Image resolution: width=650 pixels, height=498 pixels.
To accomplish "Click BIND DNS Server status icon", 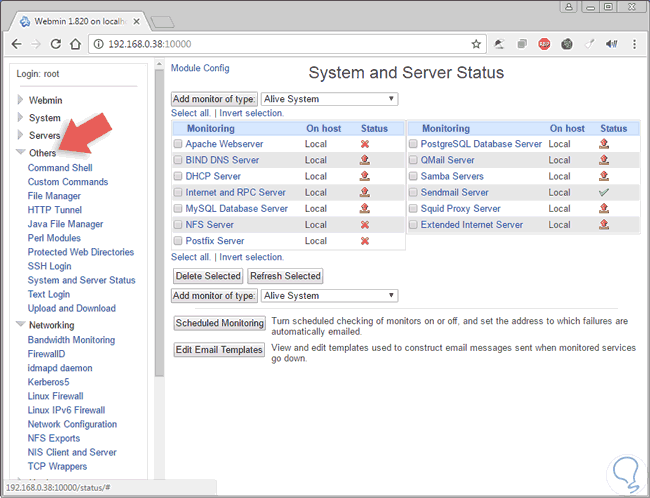I will click(365, 160).
